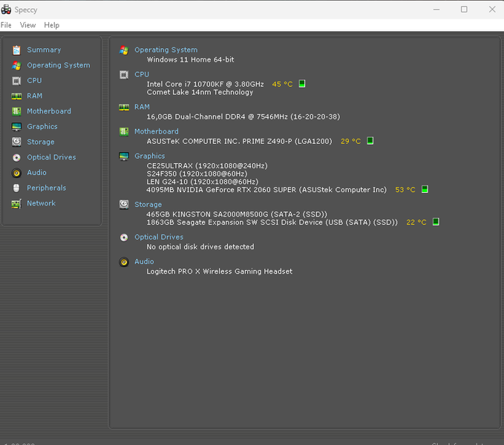Go to Operating System section in sidebar

[59, 65]
